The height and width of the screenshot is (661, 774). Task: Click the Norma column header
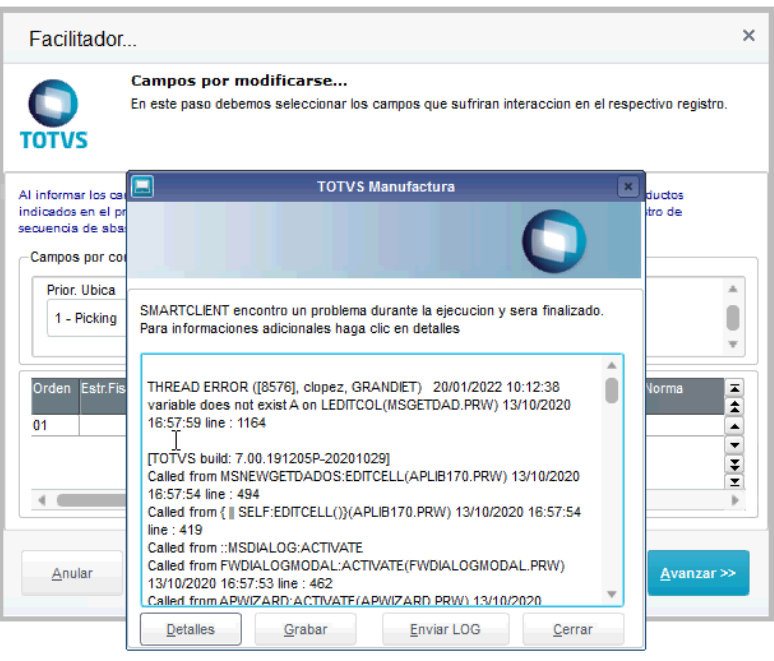point(684,396)
